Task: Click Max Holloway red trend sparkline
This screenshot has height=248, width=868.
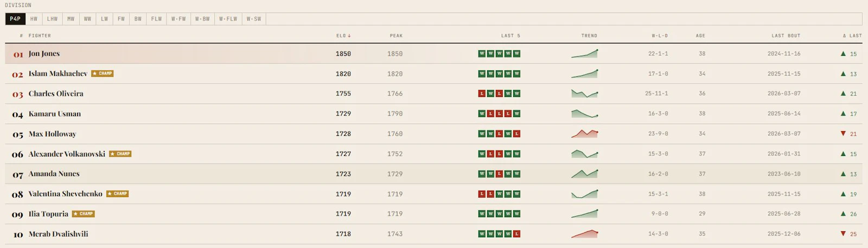Action: 584,134
